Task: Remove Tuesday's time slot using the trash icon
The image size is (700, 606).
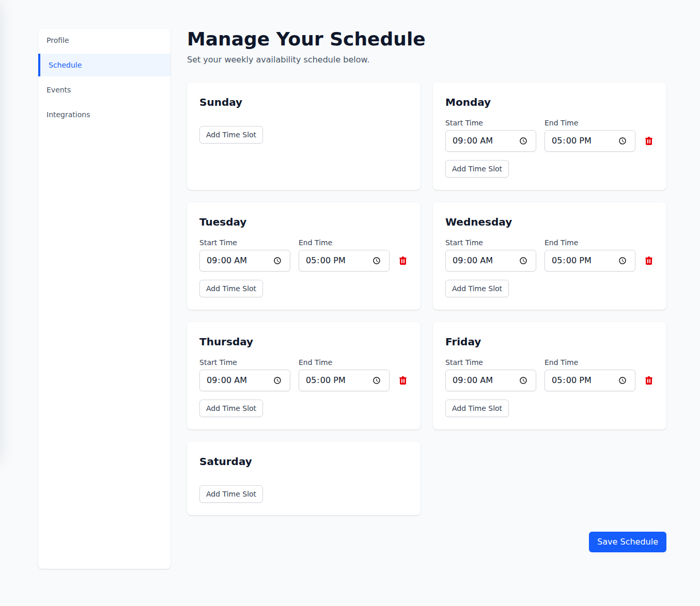Action: (x=402, y=261)
